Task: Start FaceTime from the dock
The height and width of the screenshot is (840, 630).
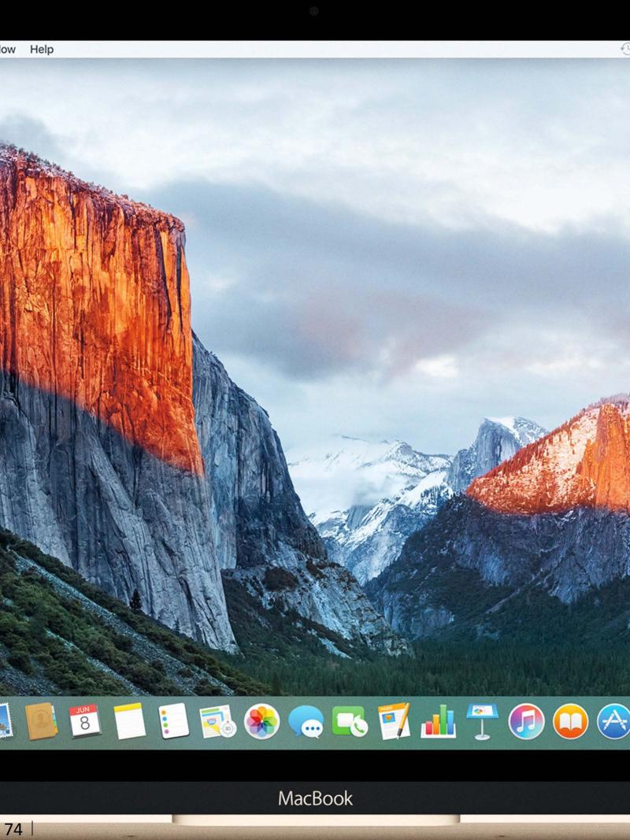Action: tap(350, 721)
